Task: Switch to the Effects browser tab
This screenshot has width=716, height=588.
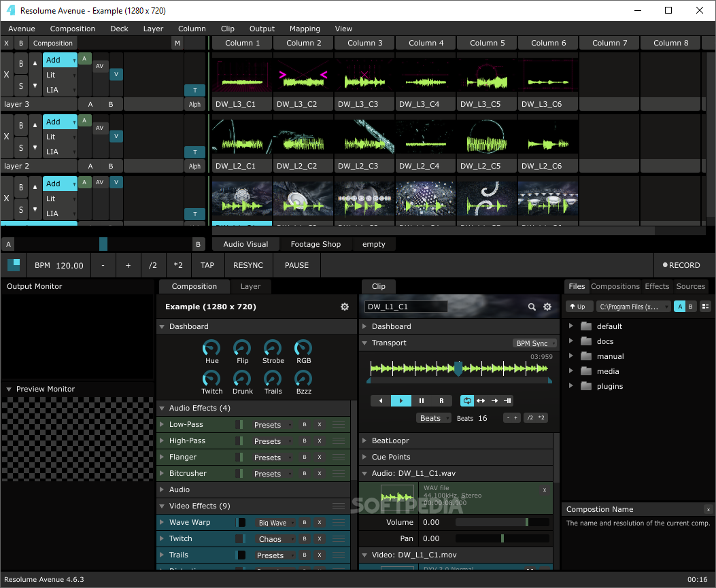Action: [x=657, y=286]
